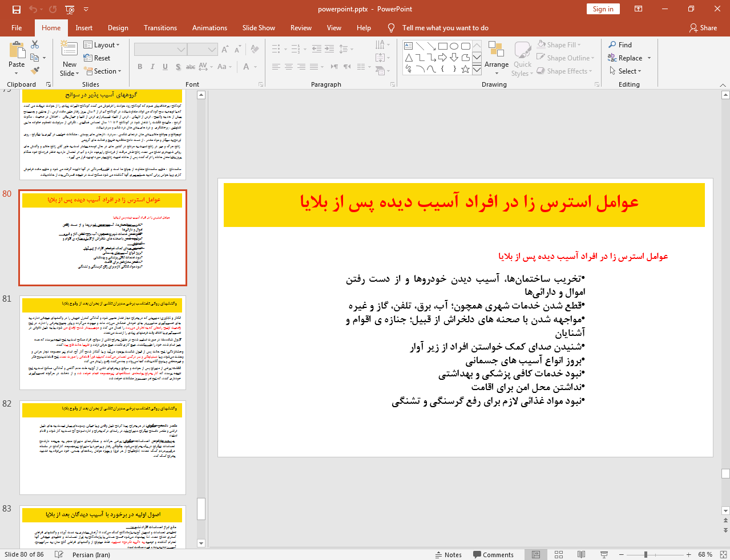Select slide 81 thumbnail
This screenshot has width=730, height=560.
click(x=103, y=342)
